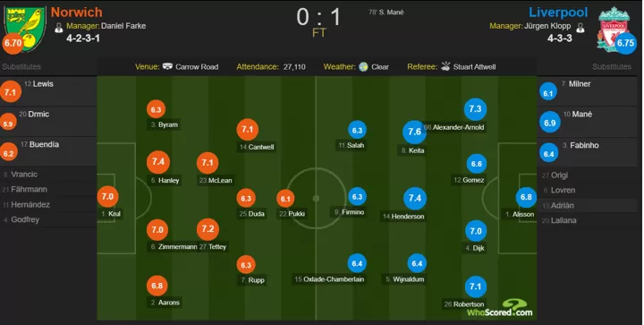The width and height of the screenshot is (644, 325).
Task: Select Keita's 7.6 rating circle
Action: pyautogui.click(x=414, y=132)
